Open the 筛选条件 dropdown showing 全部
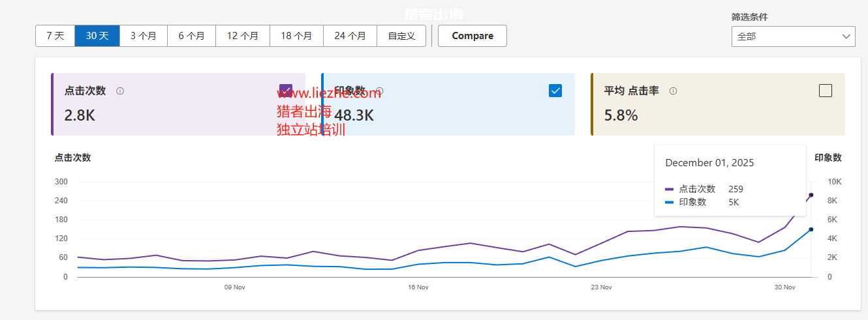The width and height of the screenshot is (868, 320). [793, 36]
